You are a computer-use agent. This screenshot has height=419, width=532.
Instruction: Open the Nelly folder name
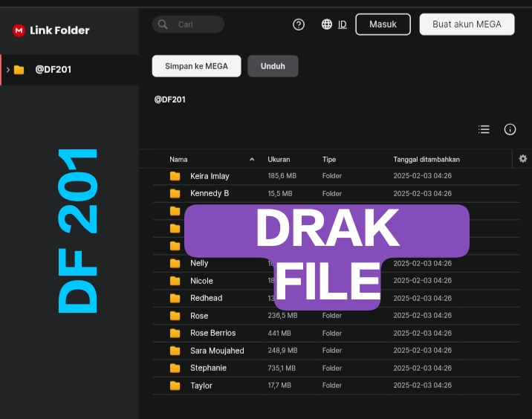(199, 263)
